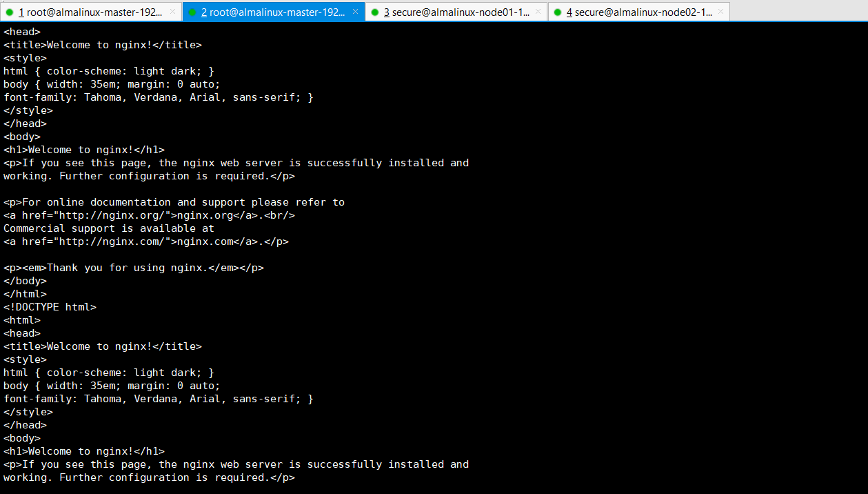The width and height of the screenshot is (868, 494).
Task: Switch to session tab 1 root@almalinux-master
Action: 91,12
